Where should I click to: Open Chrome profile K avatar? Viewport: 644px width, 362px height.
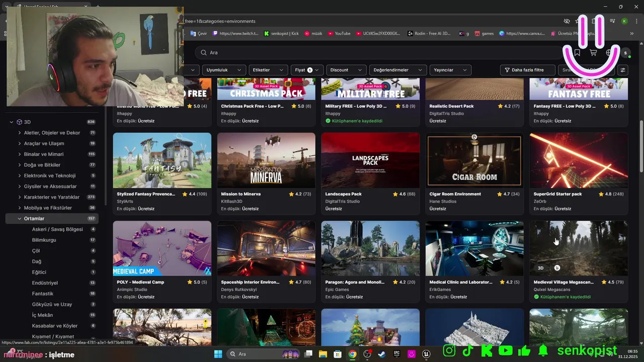pyautogui.click(x=624, y=21)
